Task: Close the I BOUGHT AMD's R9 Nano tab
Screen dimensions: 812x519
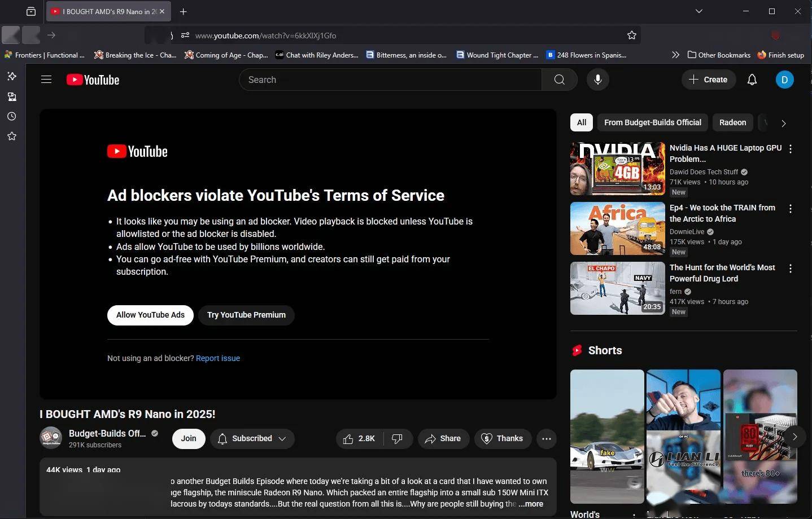Action: click(x=162, y=11)
